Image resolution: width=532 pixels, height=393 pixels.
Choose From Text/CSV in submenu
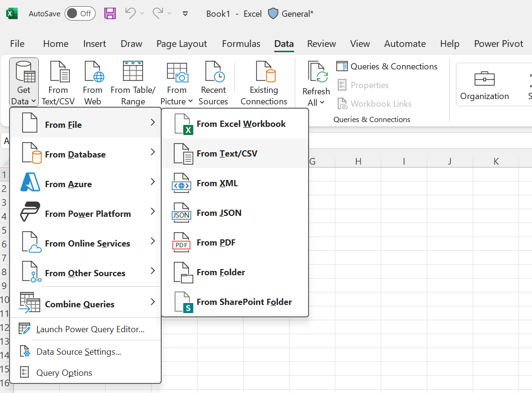click(235, 153)
